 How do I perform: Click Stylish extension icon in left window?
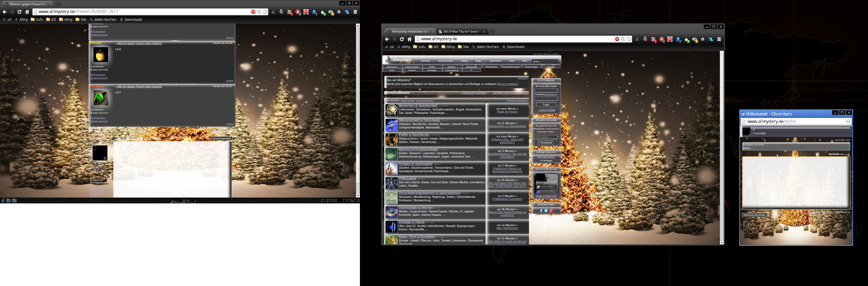290,12
